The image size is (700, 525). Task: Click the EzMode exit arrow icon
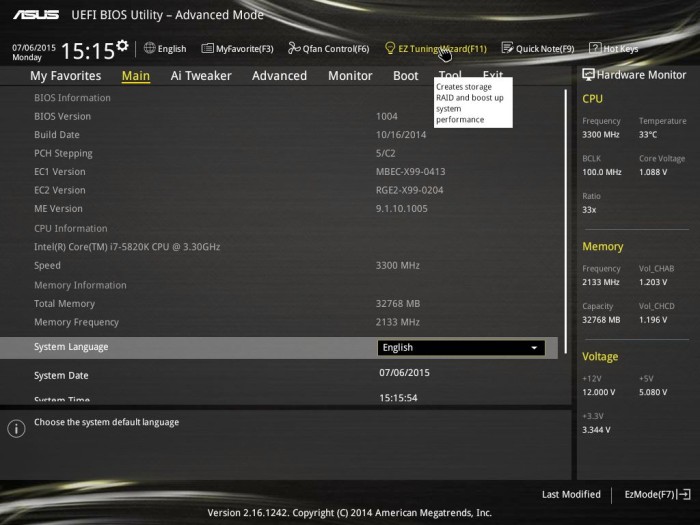[683, 494]
